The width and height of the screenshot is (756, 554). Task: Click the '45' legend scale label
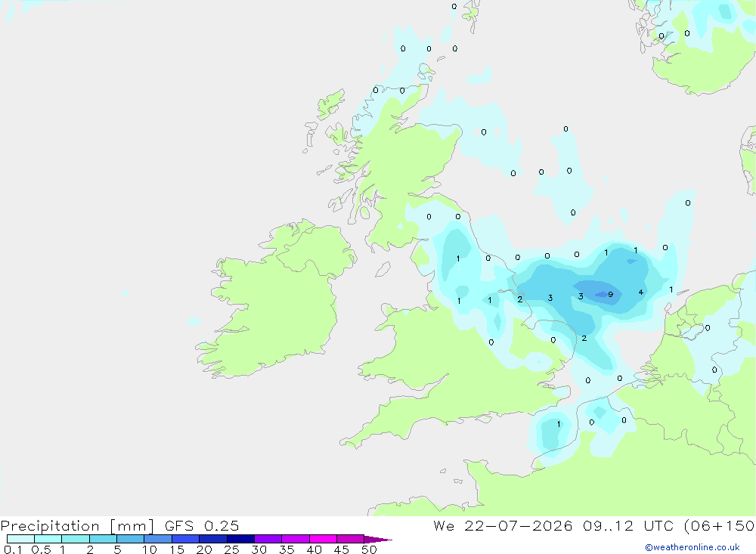342,549
